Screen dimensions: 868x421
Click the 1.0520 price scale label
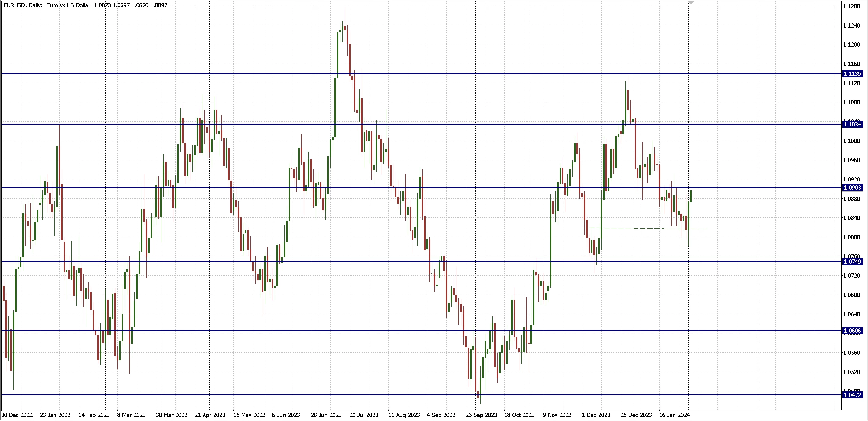point(851,372)
